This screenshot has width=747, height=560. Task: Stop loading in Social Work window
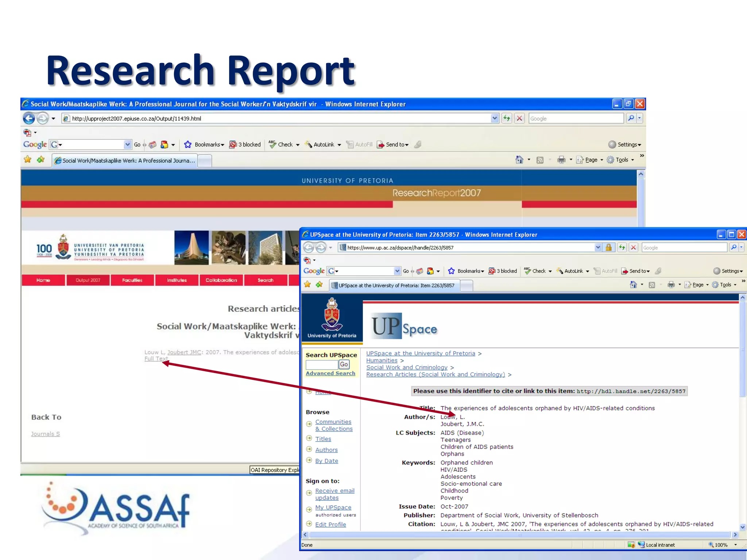(x=519, y=118)
